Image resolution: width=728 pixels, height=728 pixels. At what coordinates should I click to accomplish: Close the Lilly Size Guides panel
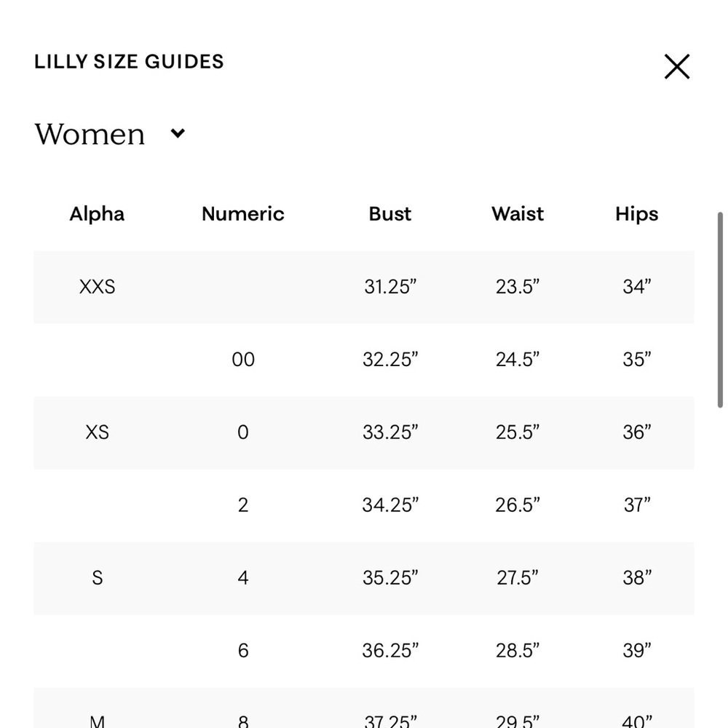point(676,67)
